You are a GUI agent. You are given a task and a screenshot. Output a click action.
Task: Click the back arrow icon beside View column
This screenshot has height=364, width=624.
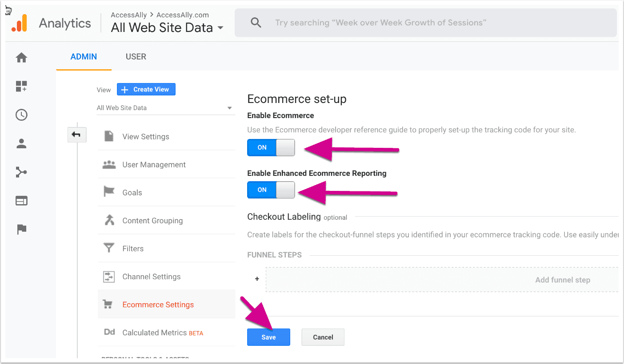coord(76,135)
